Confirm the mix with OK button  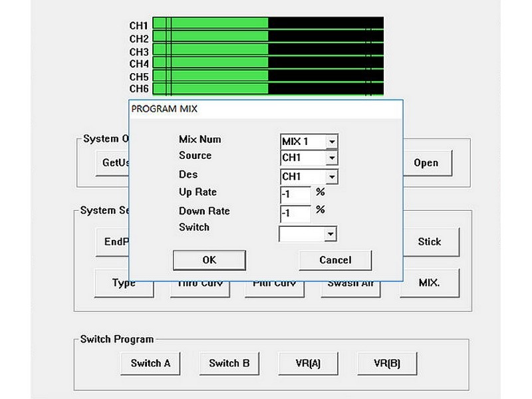point(209,260)
